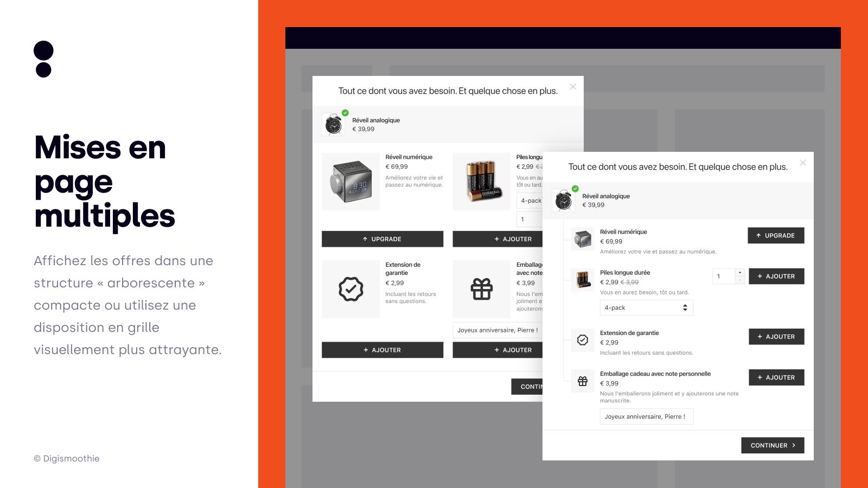
Task: Add batteries in grid popup
Action: (498, 239)
